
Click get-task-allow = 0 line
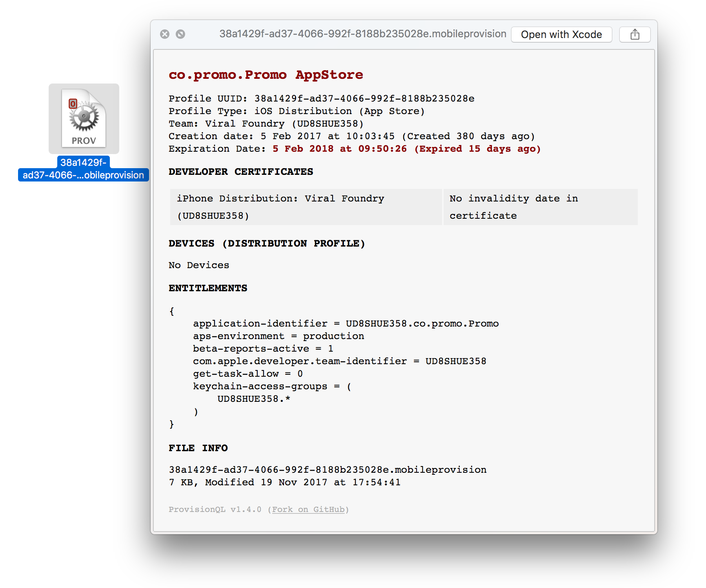pyautogui.click(x=248, y=374)
